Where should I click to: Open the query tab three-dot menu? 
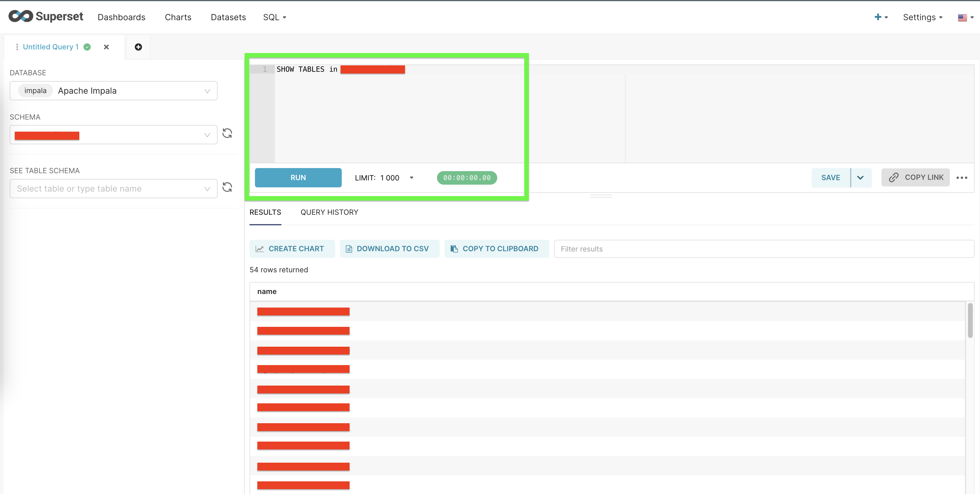point(17,47)
